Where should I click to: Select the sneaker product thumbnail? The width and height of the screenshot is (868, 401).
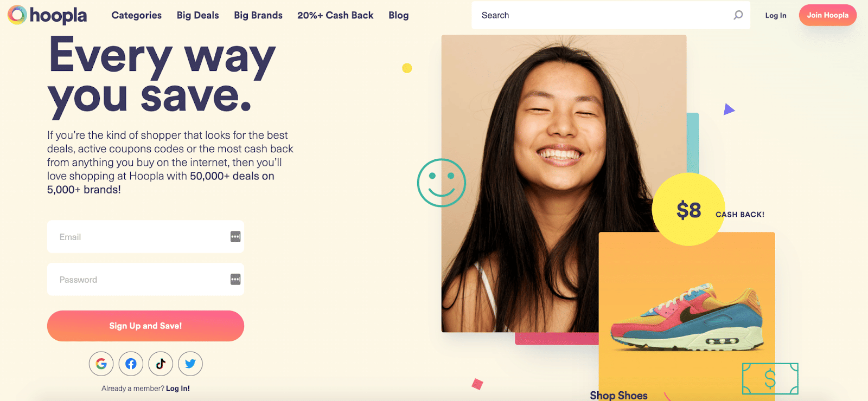tap(687, 317)
